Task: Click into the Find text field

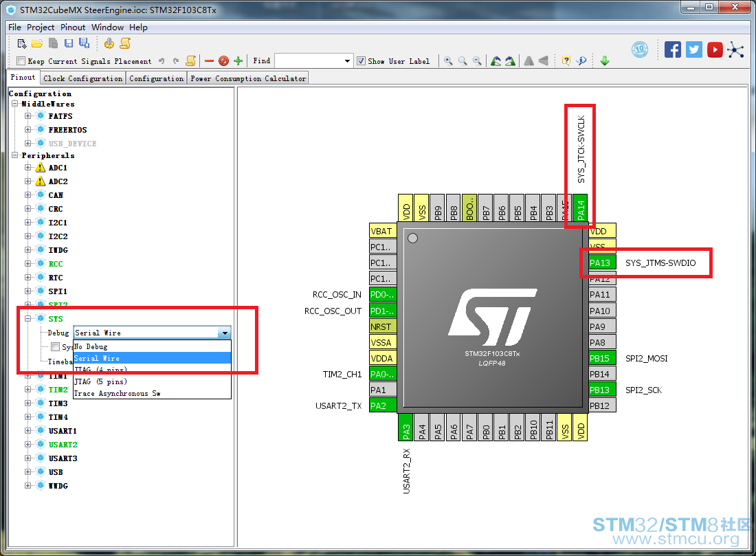Action: 309,60
